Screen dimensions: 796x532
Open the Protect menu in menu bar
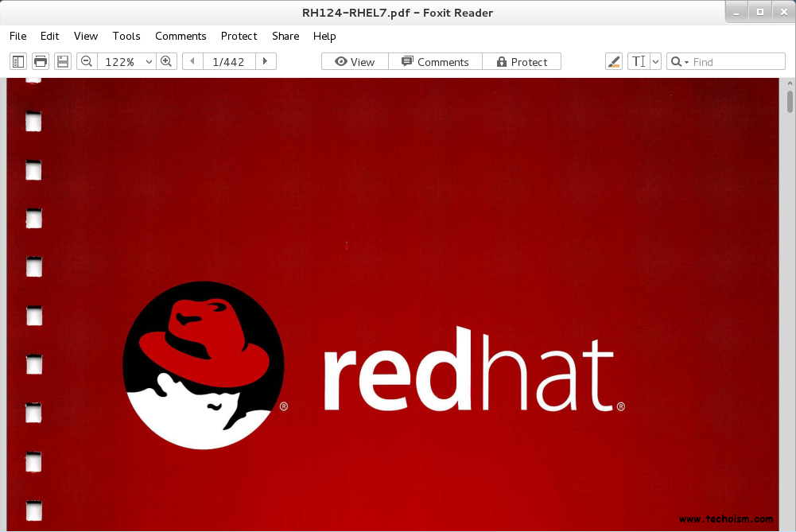tap(239, 36)
